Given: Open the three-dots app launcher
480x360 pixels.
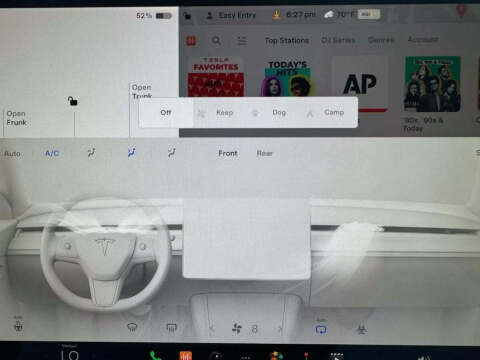Looking at the screenshot, I should [246, 357].
